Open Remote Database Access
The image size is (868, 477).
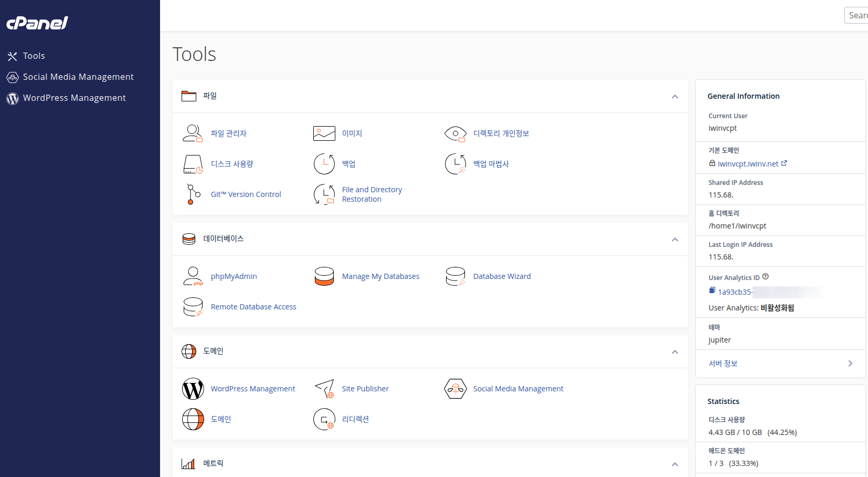253,306
